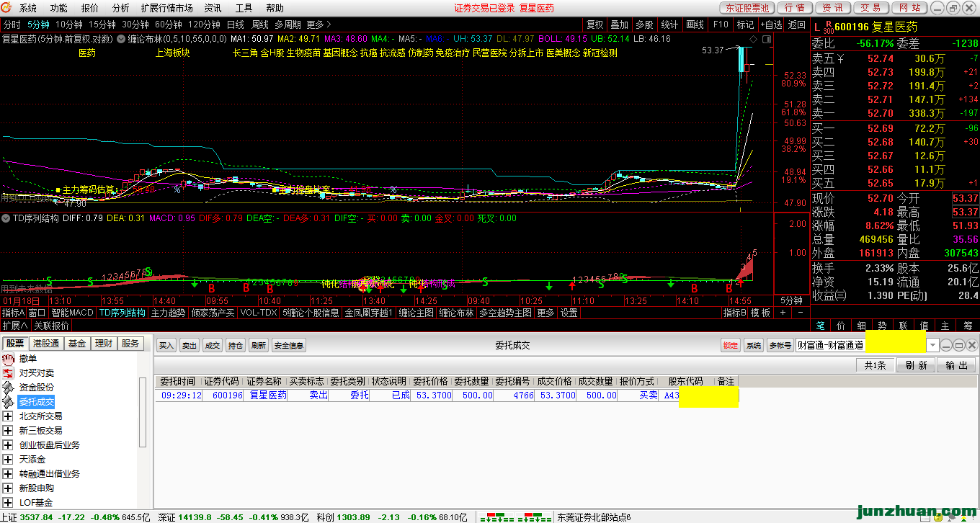Screen dimensions: 980x523
Task: Click the round icon beside TD序列结构 title
Action: [x=5, y=218]
